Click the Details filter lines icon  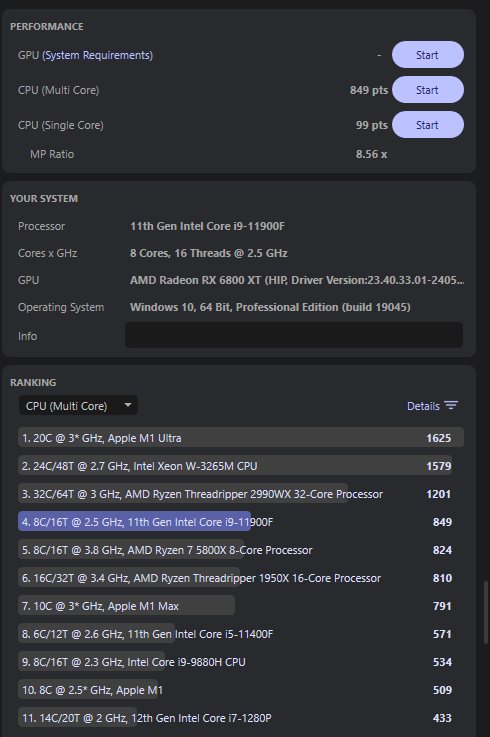[451, 405]
